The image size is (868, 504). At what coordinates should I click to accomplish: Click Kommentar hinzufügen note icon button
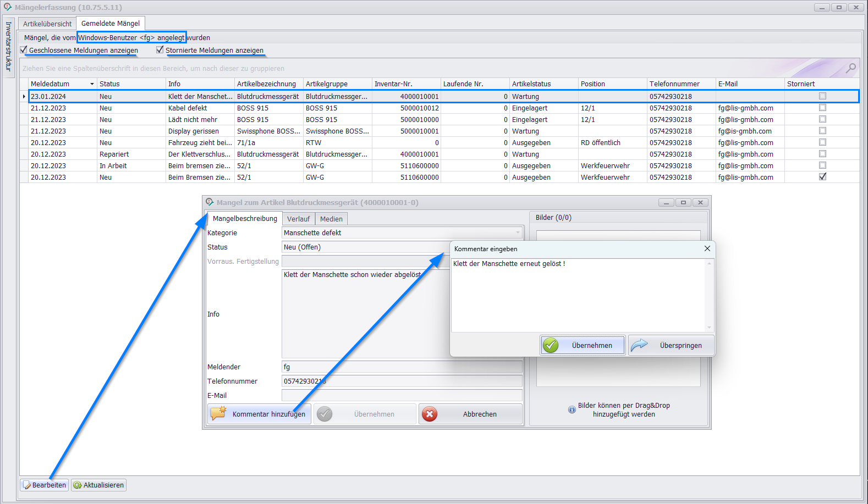tap(259, 414)
